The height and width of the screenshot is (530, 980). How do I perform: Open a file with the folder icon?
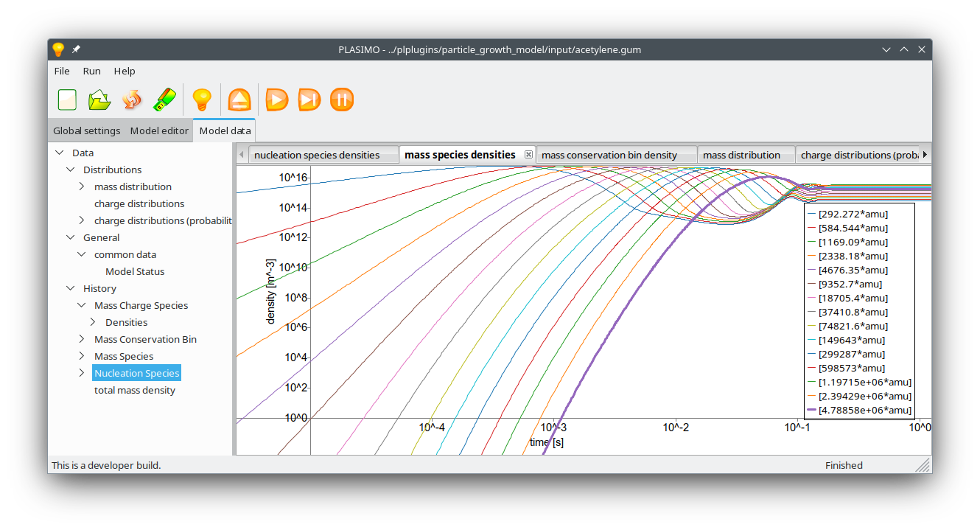[x=99, y=100]
